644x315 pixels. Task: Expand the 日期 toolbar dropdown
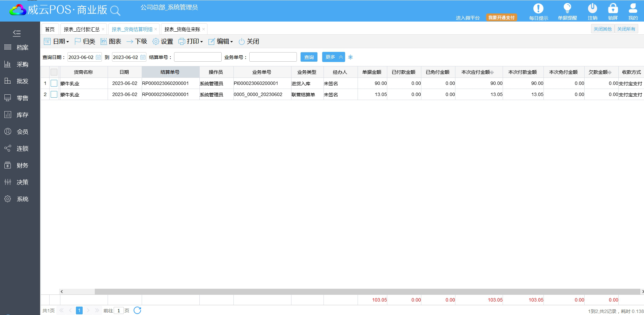tap(56, 41)
